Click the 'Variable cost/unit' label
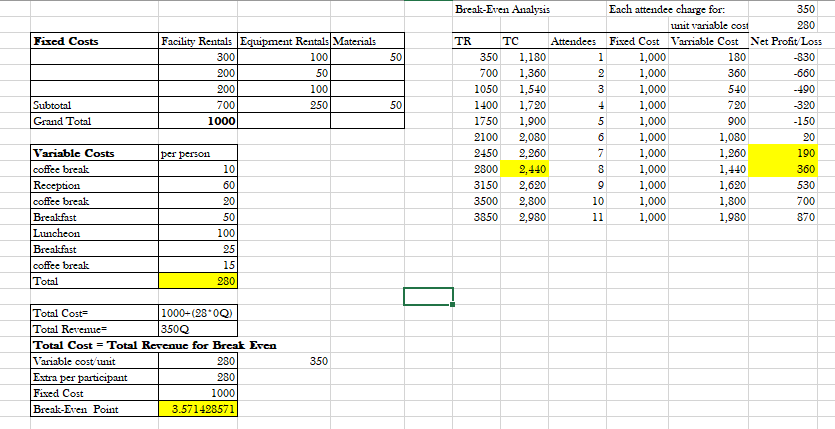 [x=95, y=361]
